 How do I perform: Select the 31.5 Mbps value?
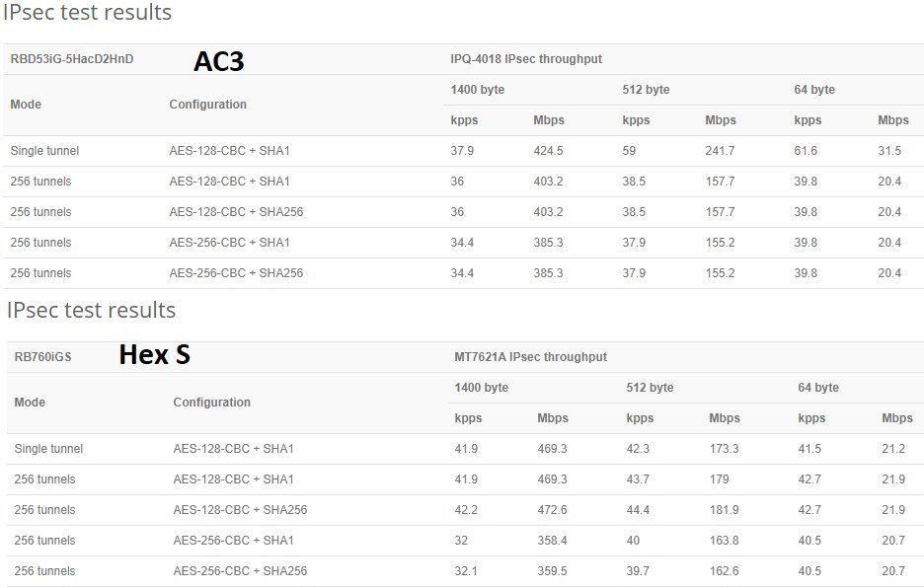click(x=889, y=151)
